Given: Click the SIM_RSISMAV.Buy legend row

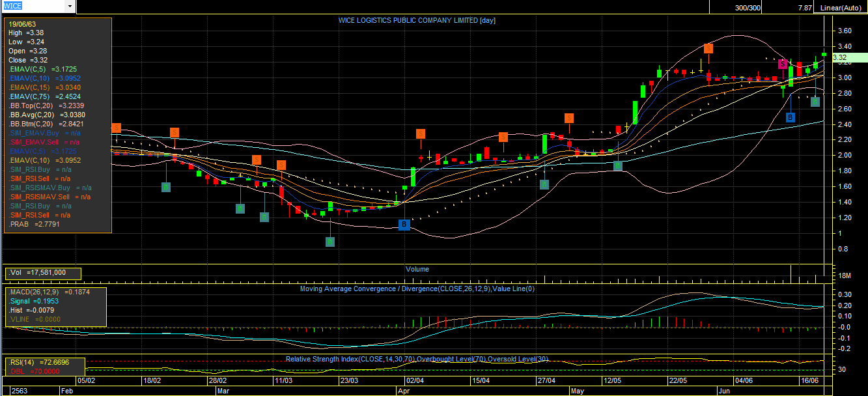Looking at the screenshot, I should point(51,188).
